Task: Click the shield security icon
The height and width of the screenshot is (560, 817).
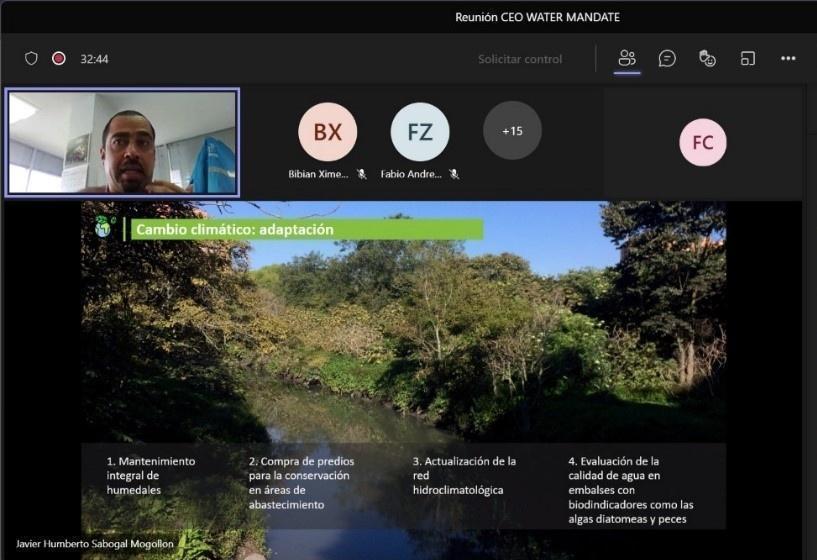Action: [31, 59]
